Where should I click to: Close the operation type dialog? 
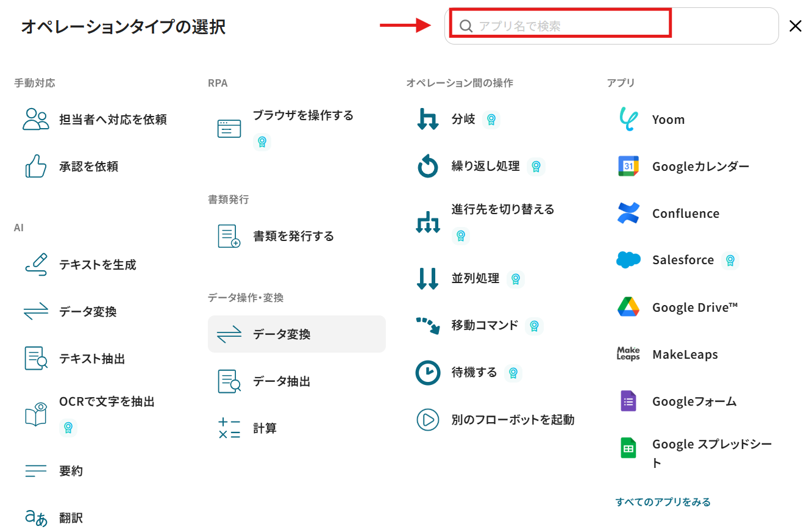coord(796,26)
